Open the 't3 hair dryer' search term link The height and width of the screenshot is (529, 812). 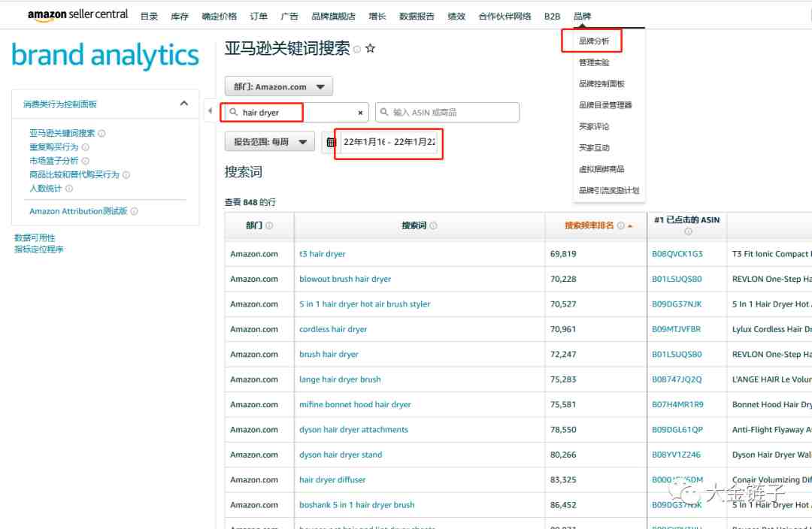(322, 254)
